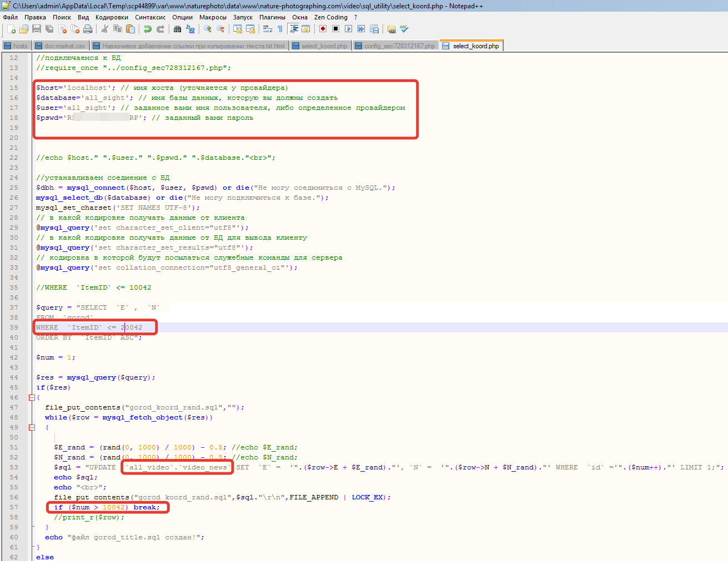The width and height of the screenshot is (728, 561).
Task: Toggle the indent guide icon
Action: pos(294,29)
